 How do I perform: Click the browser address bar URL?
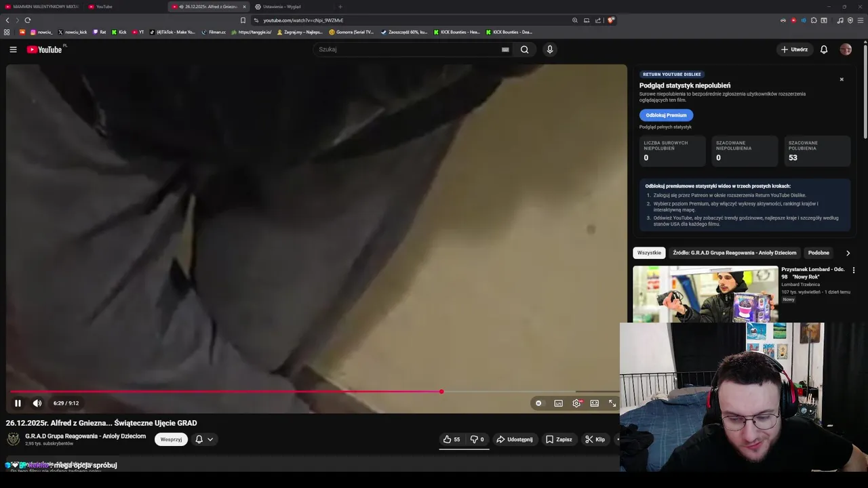click(303, 20)
